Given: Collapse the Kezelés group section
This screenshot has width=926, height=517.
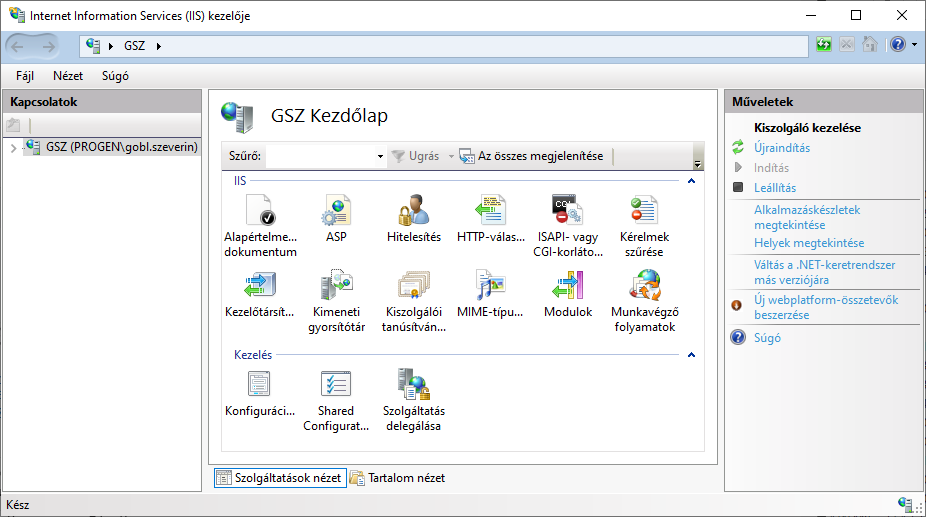Looking at the screenshot, I should click(692, 355).
